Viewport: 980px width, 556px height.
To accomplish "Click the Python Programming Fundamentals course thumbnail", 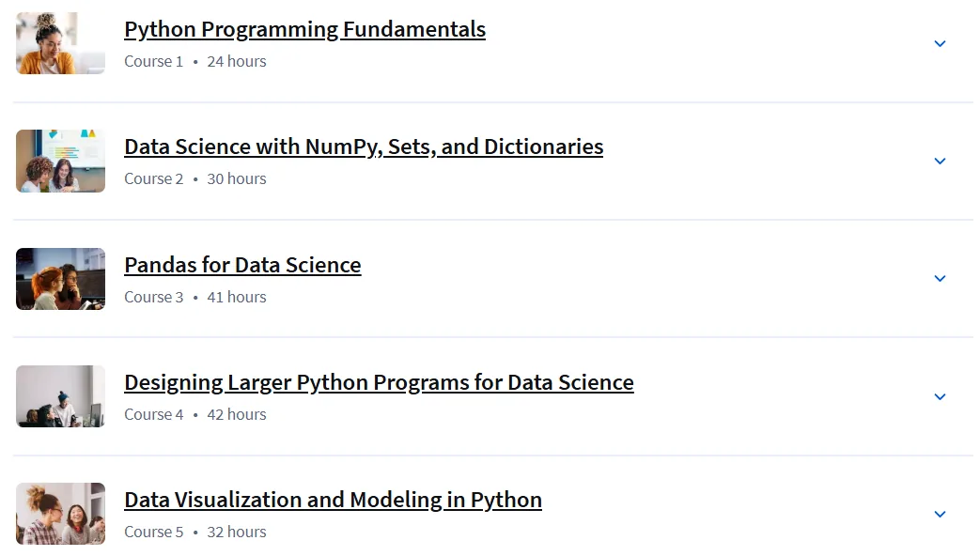I will click(x=61, y=43).
